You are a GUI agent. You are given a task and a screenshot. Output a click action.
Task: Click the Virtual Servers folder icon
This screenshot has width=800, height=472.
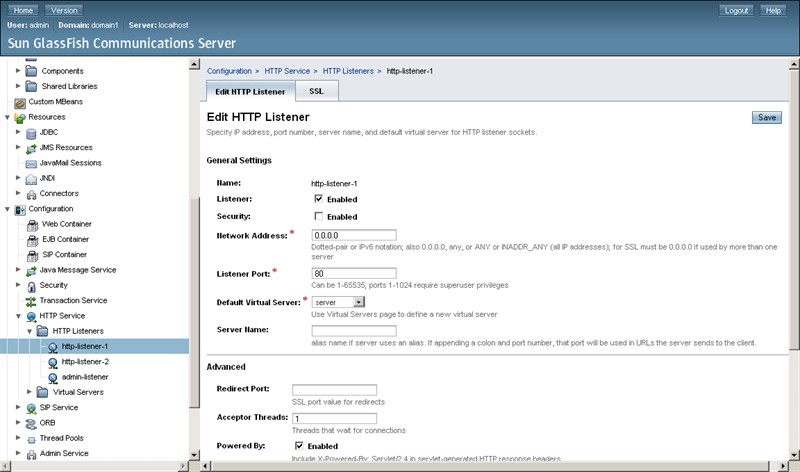click(43, 392)
